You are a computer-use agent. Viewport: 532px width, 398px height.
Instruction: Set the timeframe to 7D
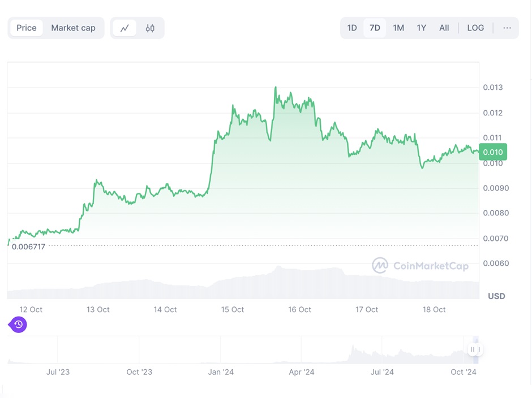point(375,28)
